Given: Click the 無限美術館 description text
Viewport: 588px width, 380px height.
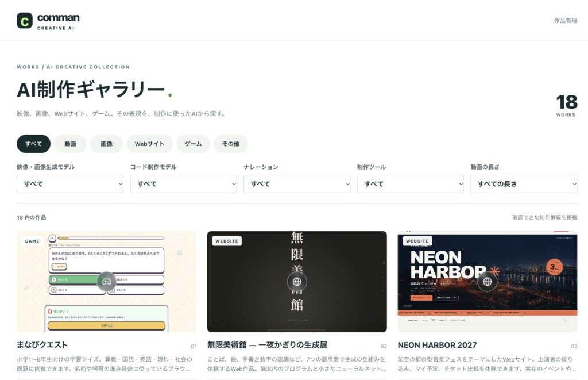Looking at the screenshot, I should tap(297, 364).
